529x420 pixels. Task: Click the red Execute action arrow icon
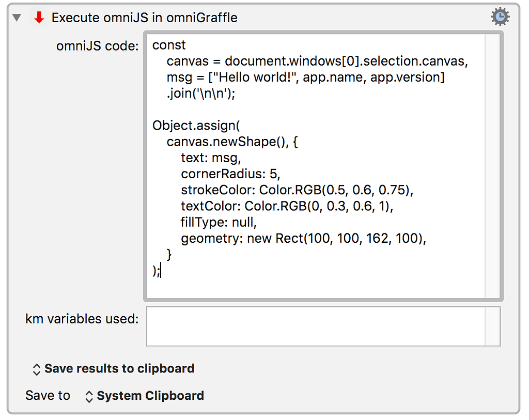tap(39, 17)
